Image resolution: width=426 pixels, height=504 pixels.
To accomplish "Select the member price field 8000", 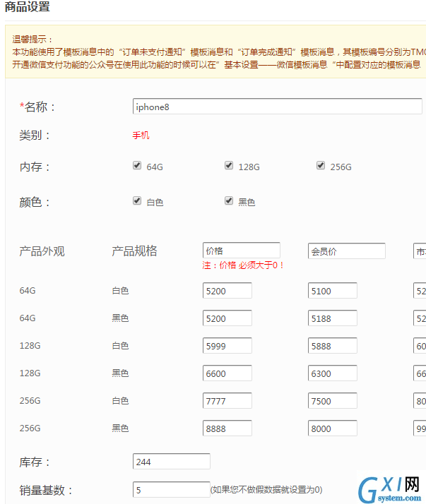I will (332, 428).
